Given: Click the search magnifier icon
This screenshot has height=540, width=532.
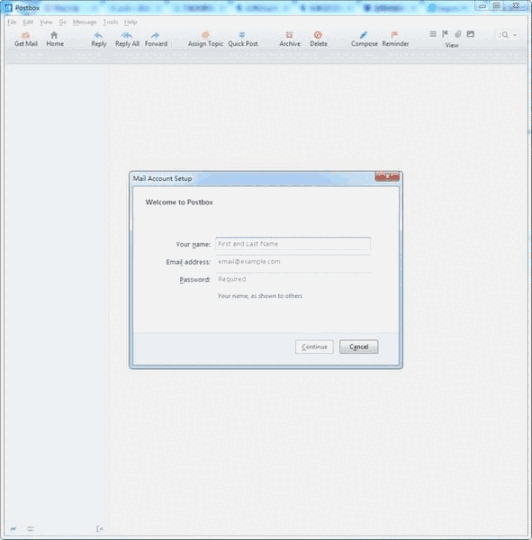Looking at the screenshot, I should [504, 35].
